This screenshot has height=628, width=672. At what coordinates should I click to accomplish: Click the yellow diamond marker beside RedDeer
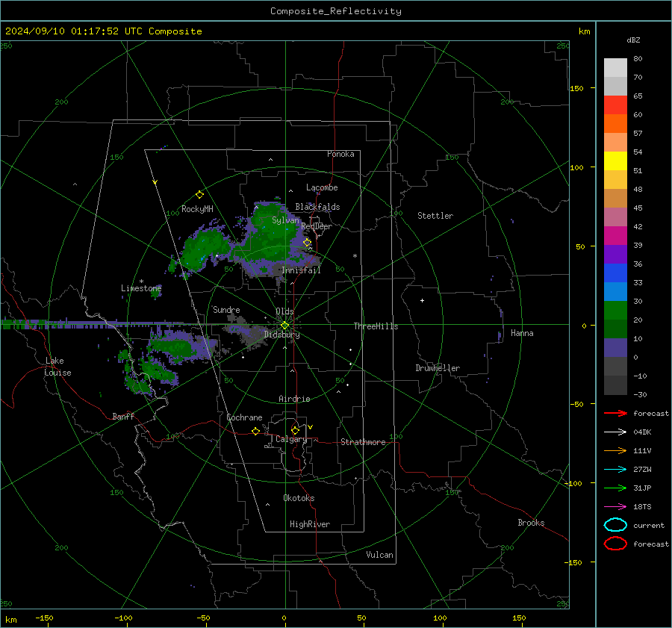(308, 243)
